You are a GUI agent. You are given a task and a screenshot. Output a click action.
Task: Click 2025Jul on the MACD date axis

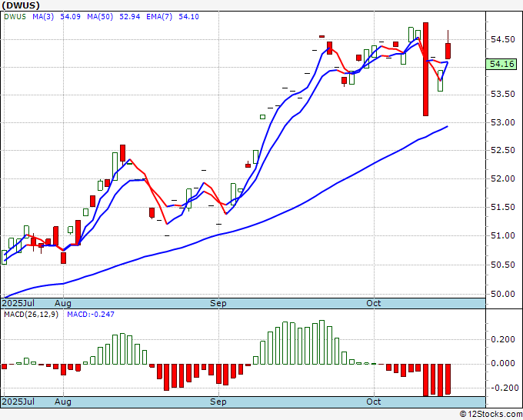tap(18, 402)
